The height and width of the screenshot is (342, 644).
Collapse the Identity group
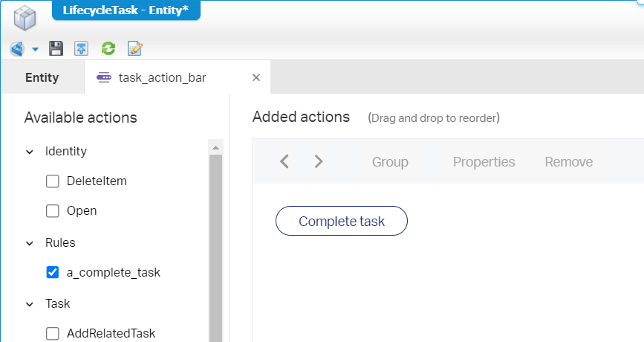(x=30, y=152)
